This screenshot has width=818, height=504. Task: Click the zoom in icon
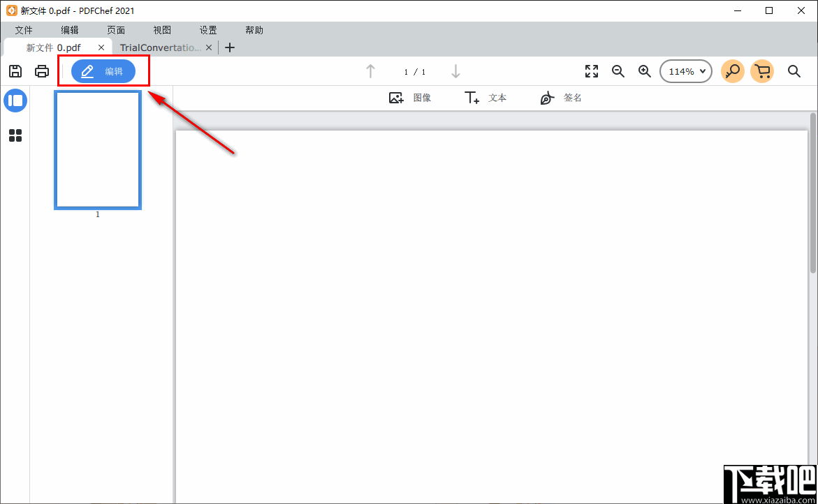click(x=644, y=71)
